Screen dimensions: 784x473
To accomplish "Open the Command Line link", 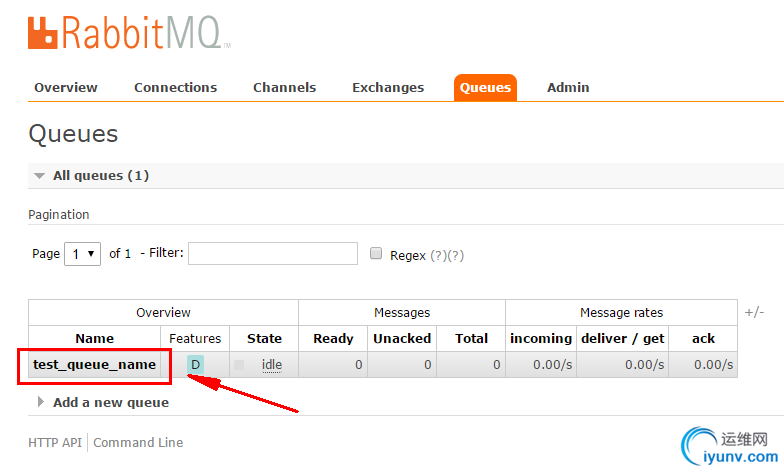I will (x=138, y=442).
